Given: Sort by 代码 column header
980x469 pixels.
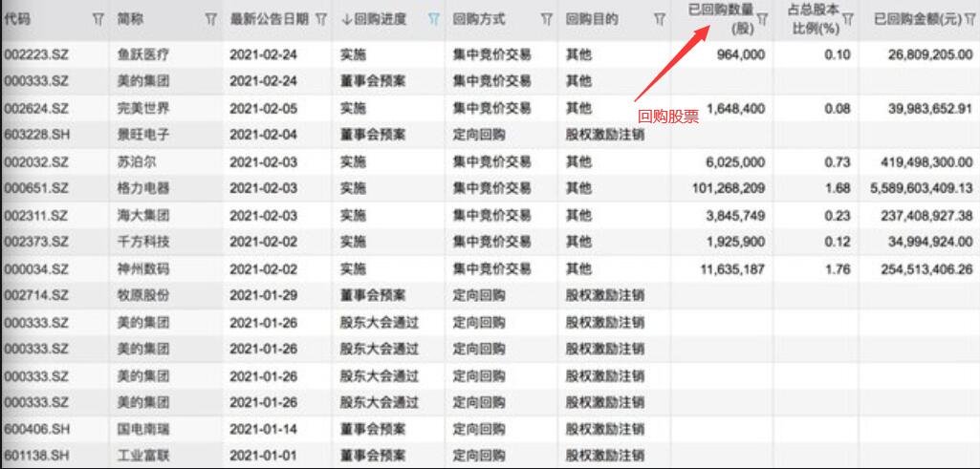Looking at the screenshot, I should (17, 19).
